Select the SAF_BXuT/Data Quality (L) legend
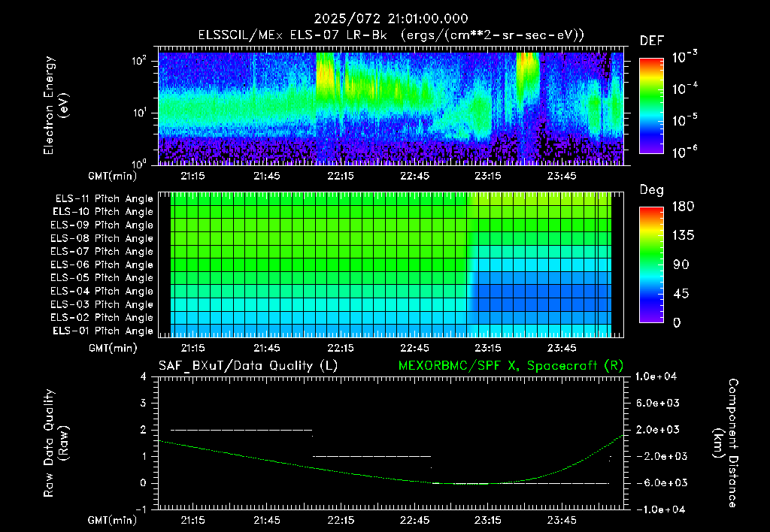The height and width of the screenshot is (532, 770). pos(248,366)
